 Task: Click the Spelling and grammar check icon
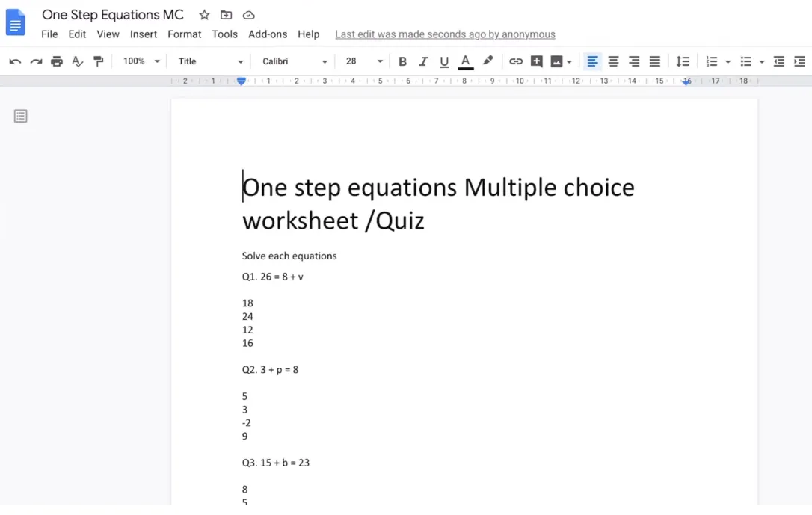point(78,61)
